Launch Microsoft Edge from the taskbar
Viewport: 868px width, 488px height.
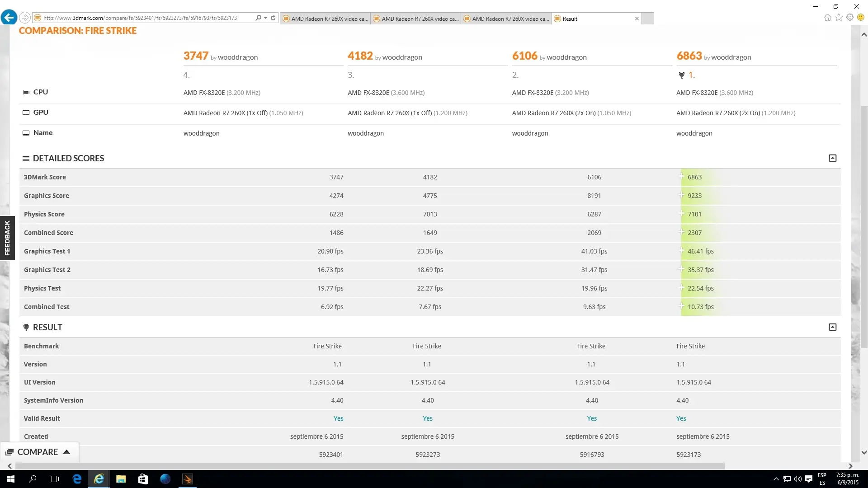coord(77,479)
